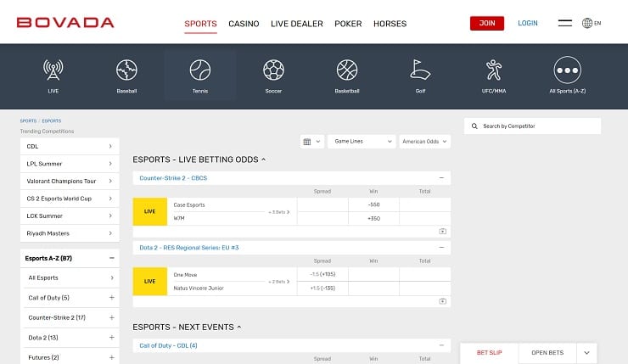
Task: Open the hamburger menu icon
Action: (564, 23)
